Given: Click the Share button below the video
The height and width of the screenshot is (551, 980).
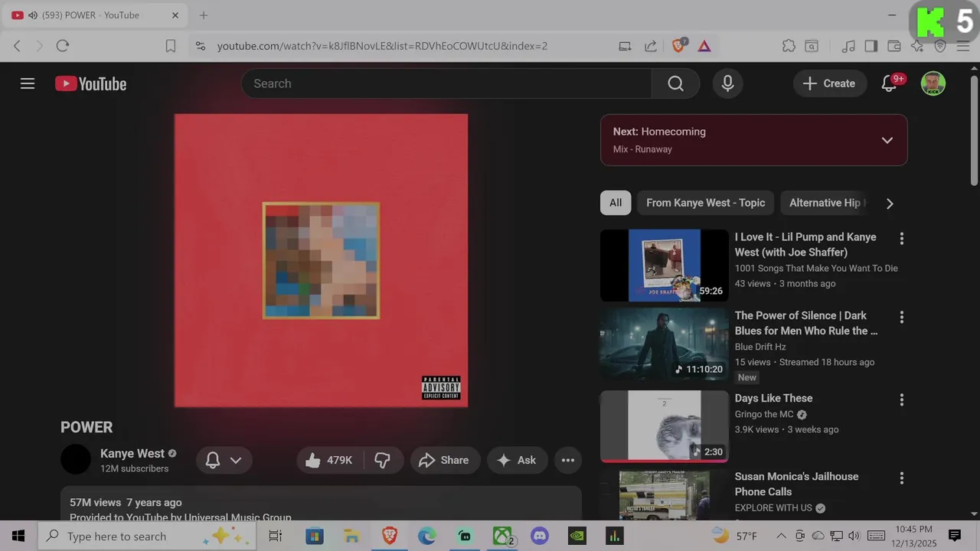Looking at the screenshot, I should (x=445, y=460).
